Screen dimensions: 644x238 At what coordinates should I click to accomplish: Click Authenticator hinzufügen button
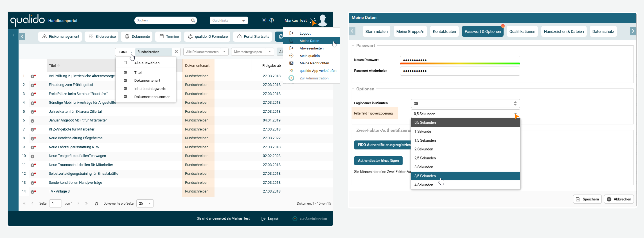tap(378, 161)
